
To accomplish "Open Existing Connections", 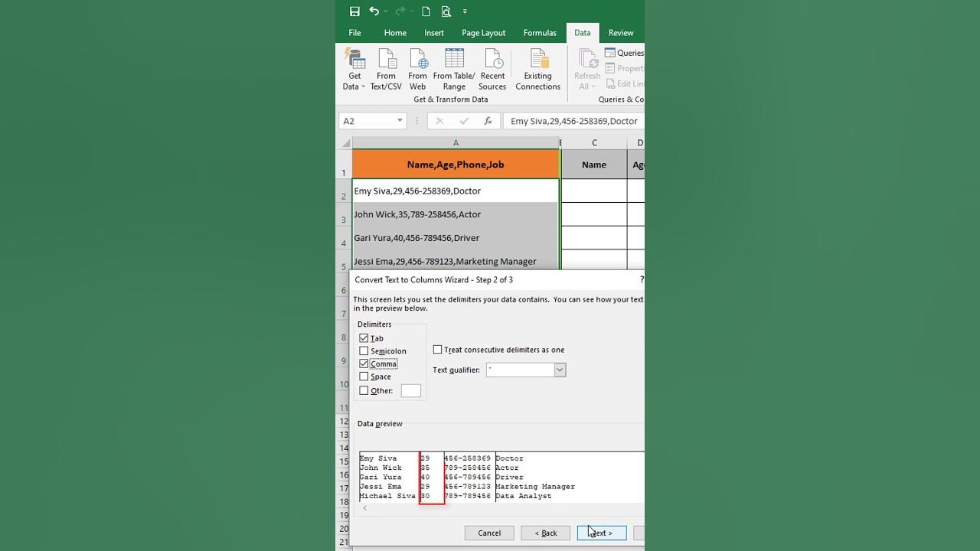I will point(537,69).
